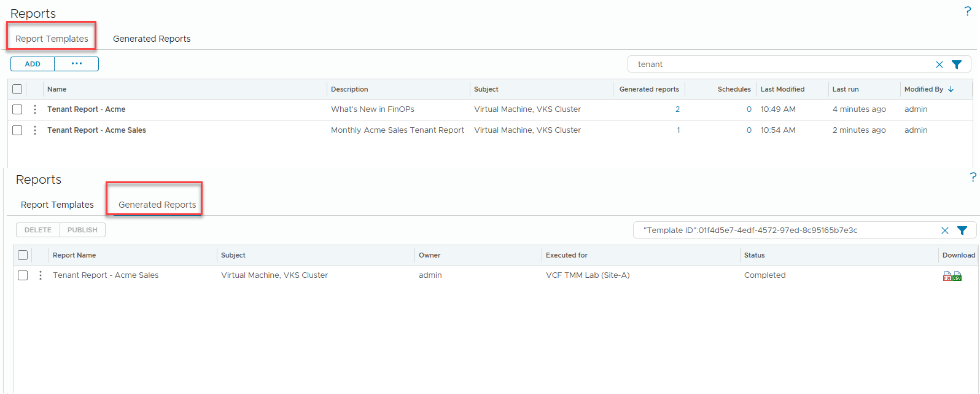Viewport: 980px width, 394px height.
Task: Open the actions menu for the VCF TMM Lab row
Action: tap(41, 275)
